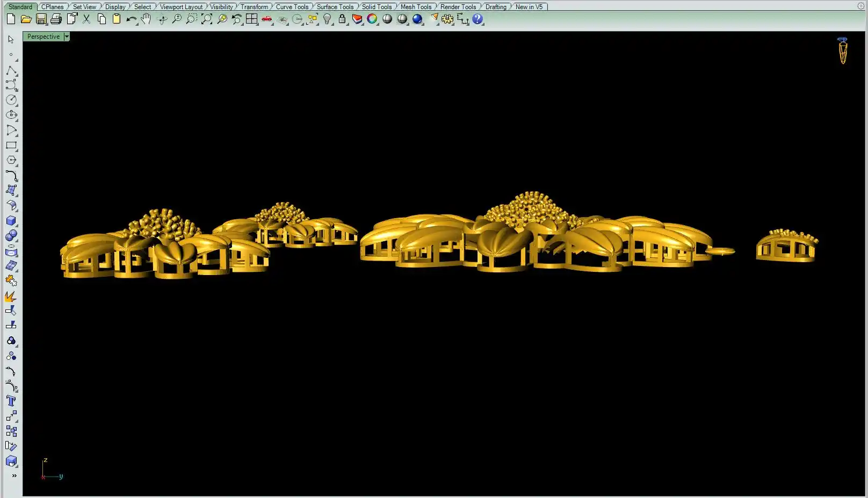Switch to the Surface Tools tab
This screenshot has height=498, width=868.
tap(335, 7)
